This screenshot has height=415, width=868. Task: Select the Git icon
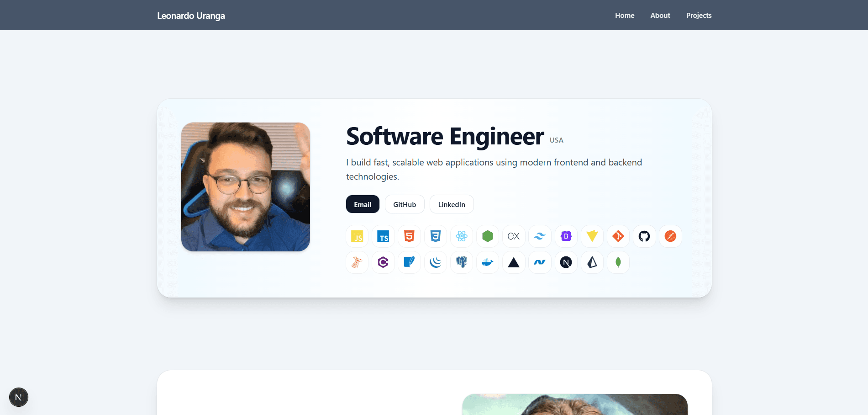tap(618, 236)
